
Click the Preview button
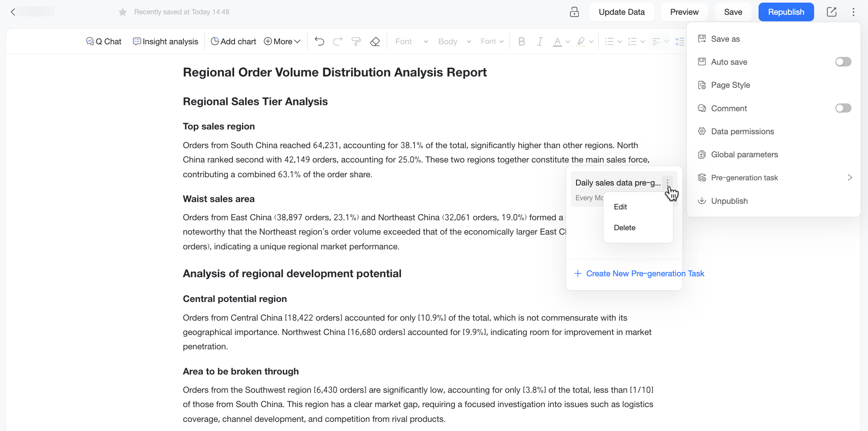pyautogui.click(x=684, y=12)
